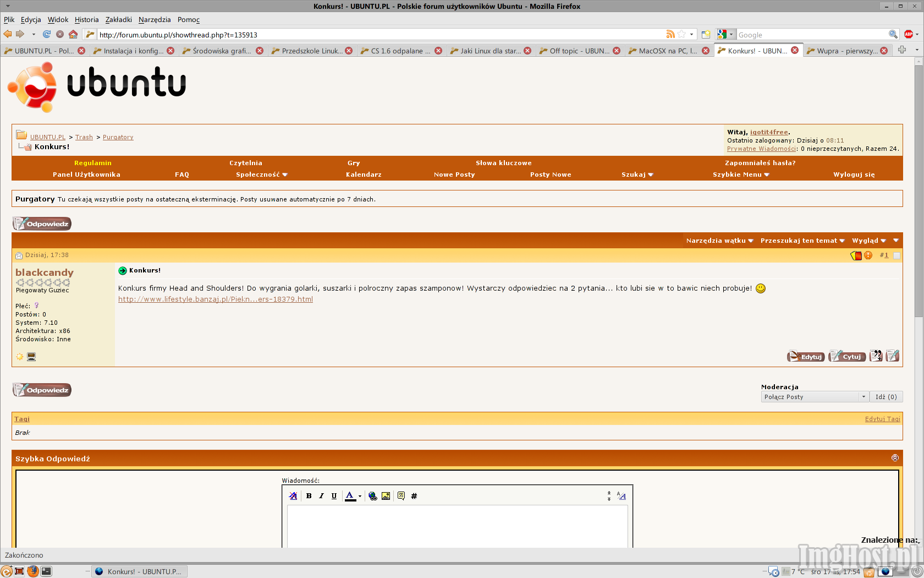
Task: Open the Prywatne Wiadomości link
Action: (x=761, y=149)
